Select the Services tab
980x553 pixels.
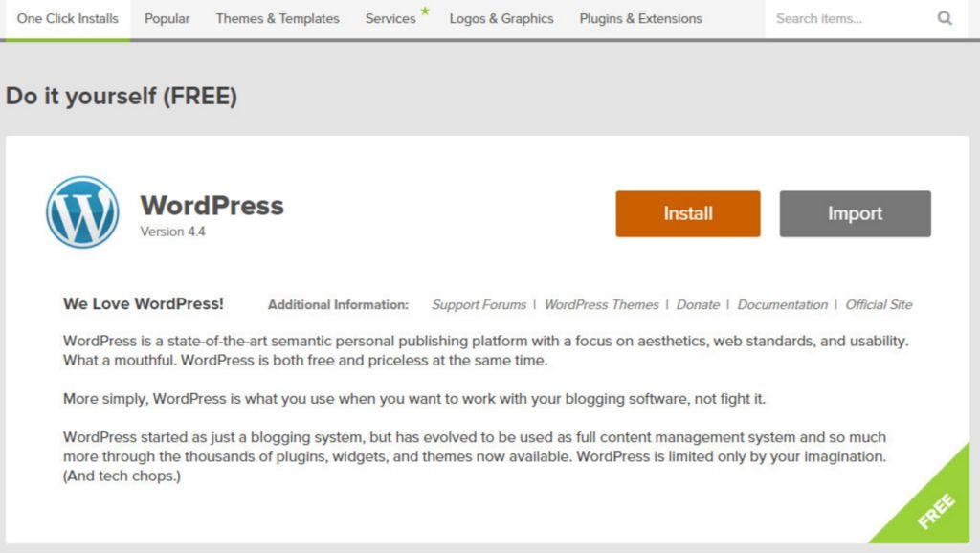pyautogui.click(x=390, y=18)
